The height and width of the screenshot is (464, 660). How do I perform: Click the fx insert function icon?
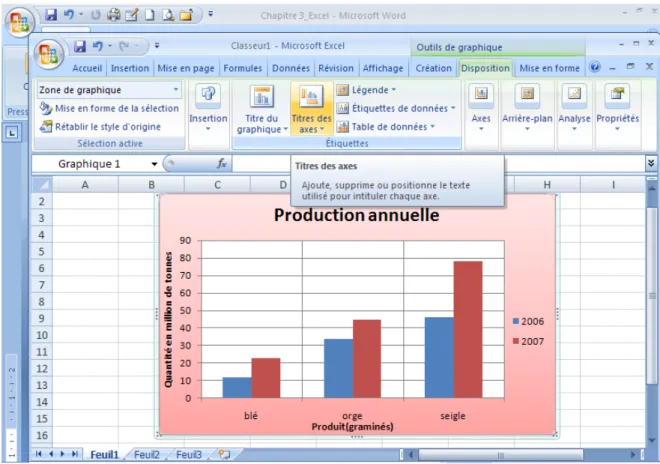[222, 163]
